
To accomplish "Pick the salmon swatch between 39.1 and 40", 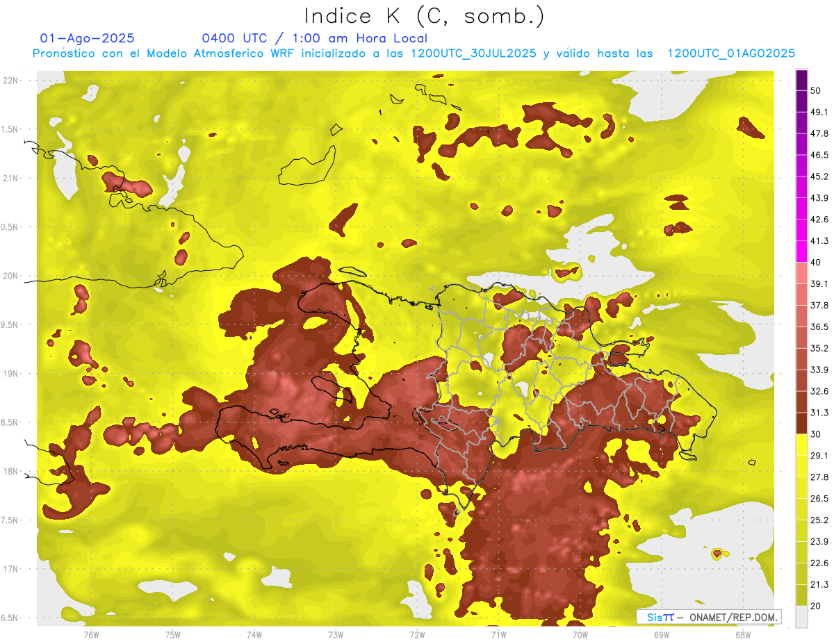I will 802,273.
